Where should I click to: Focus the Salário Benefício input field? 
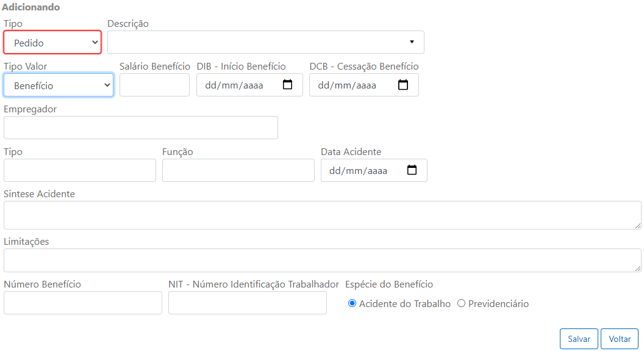154,85
